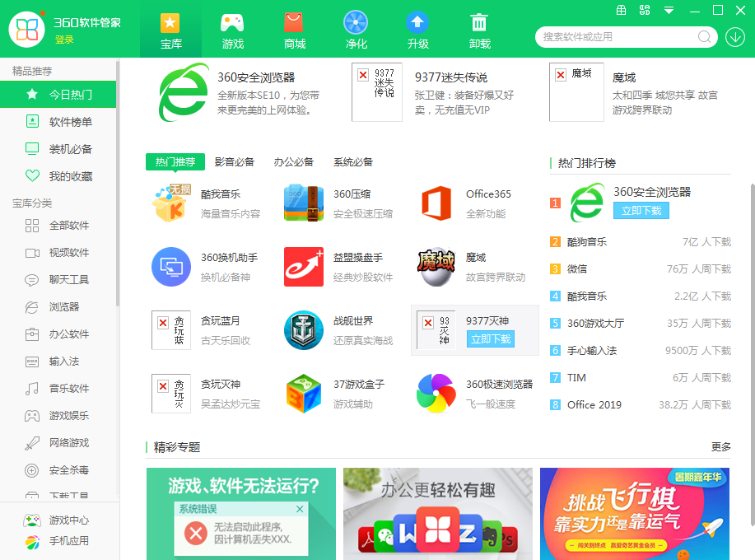This screenshot has width=755, height=560.
Task: Click the 360软件管家 logo icon
Action: [26, 30]
